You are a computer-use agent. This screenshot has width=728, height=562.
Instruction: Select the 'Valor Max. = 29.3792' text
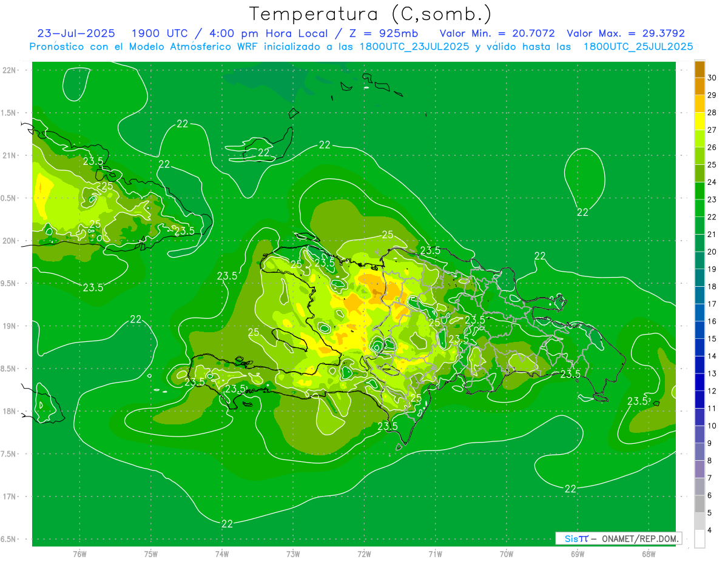pos(625,33)
